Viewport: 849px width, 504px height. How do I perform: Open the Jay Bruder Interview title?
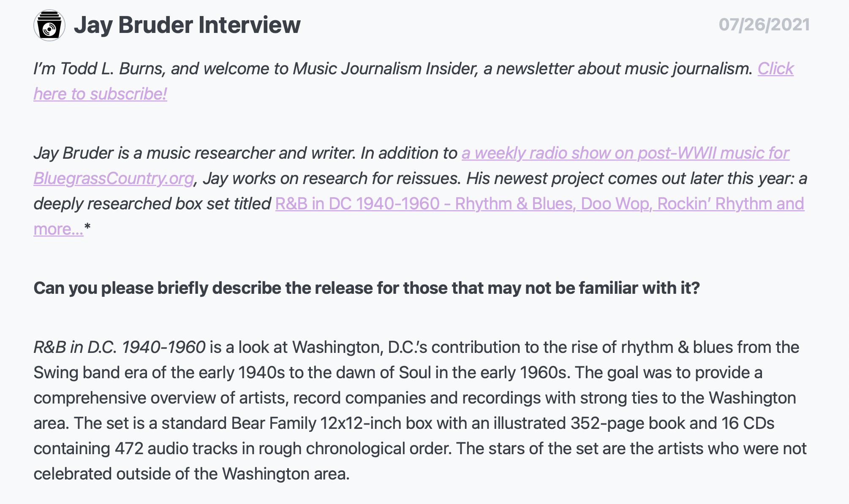pyautogui.click(x=187, y=25)
